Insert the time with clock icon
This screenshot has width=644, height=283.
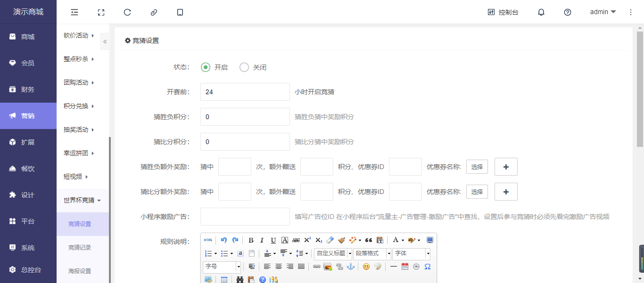[x=416, y=267]
